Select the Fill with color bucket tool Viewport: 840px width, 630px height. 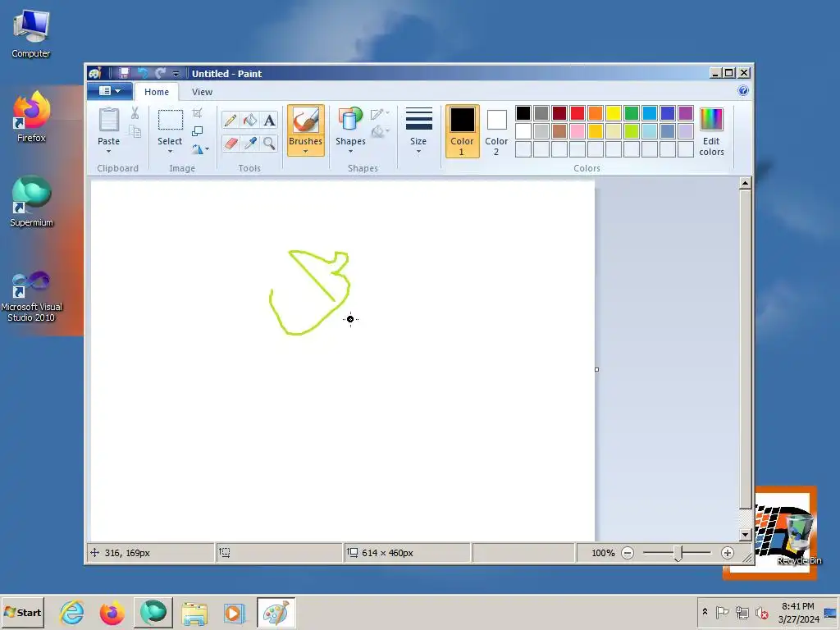pyautogui.click(x=249, y=120)
